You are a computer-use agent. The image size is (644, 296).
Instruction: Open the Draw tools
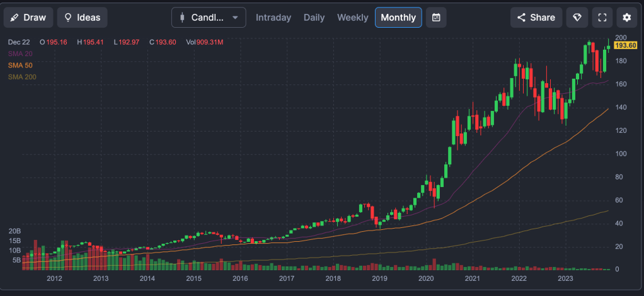click(28, 18)
